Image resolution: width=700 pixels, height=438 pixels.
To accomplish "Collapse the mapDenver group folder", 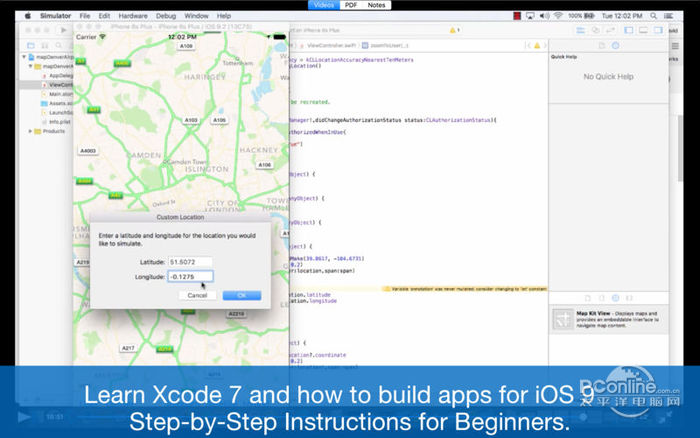I will tap(30, 66).
